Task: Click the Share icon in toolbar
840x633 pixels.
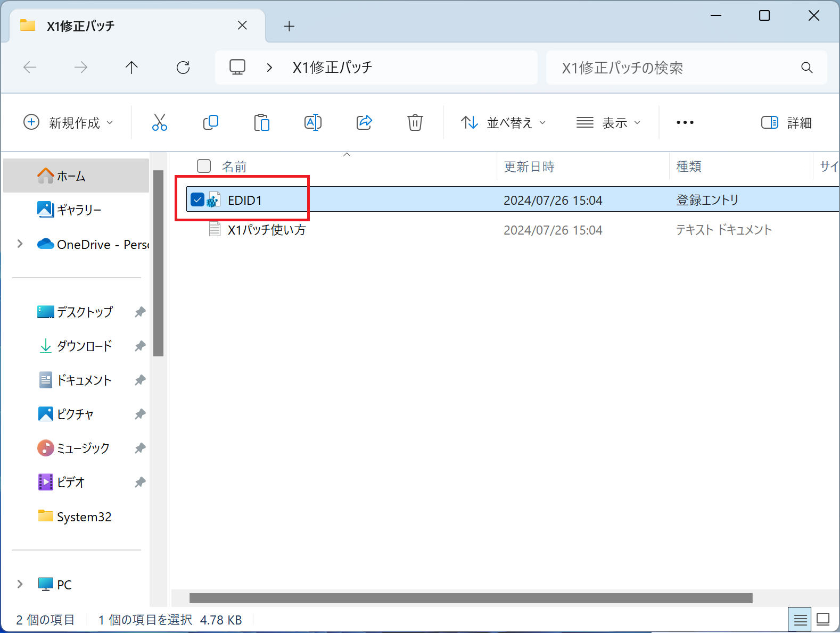Action: [364, 122]
